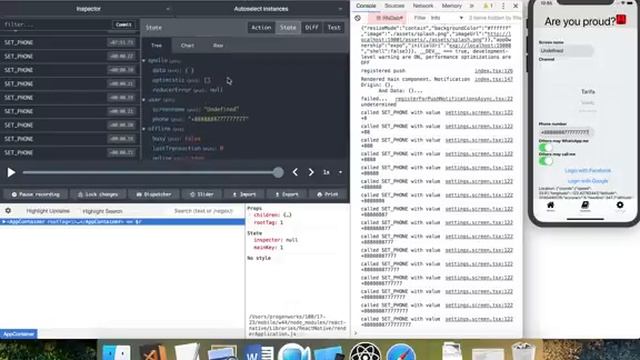Viewport: 640px width, 360px height.
Task: Click Lock changes button
Action: pos(98,194)
